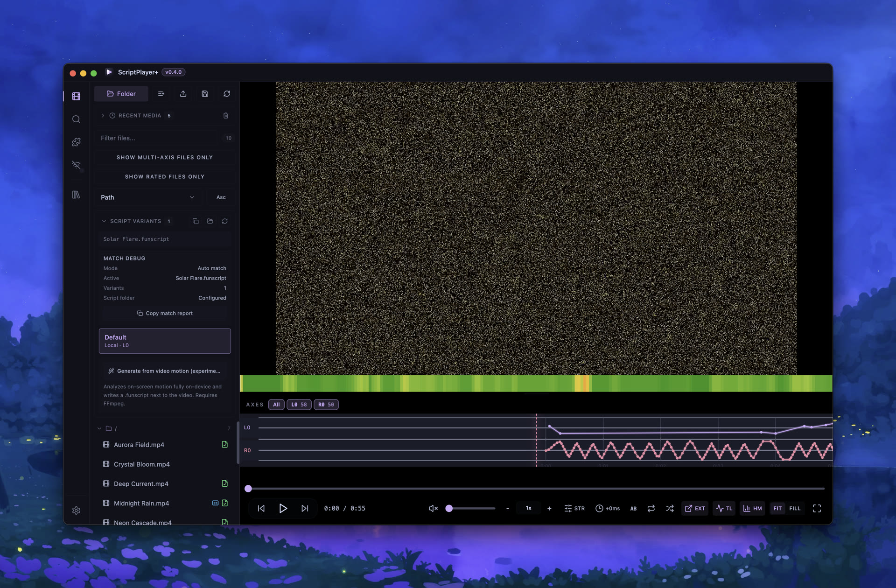
Task: Select FIT video scaling
Action: tap(777, 508)
